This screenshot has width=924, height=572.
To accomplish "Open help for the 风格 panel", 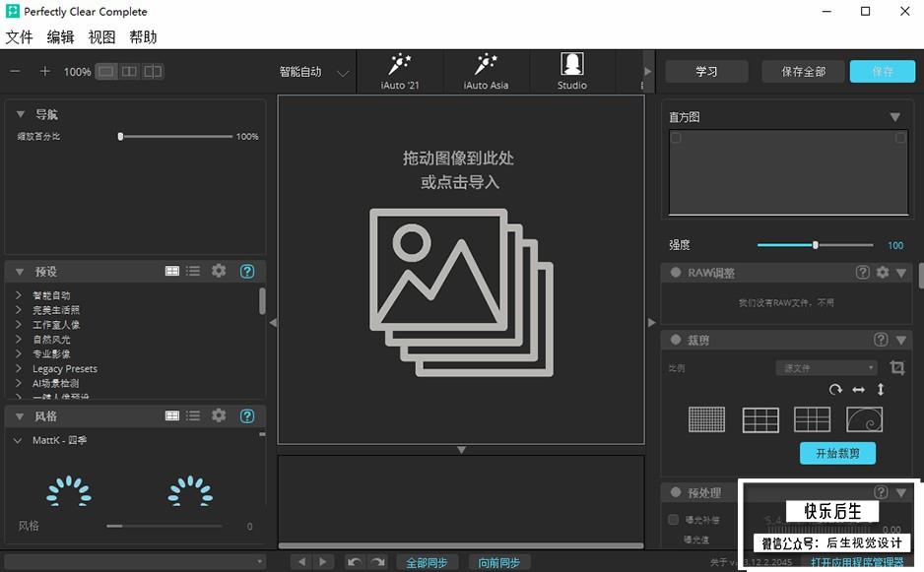I will (x=247, y=415).
